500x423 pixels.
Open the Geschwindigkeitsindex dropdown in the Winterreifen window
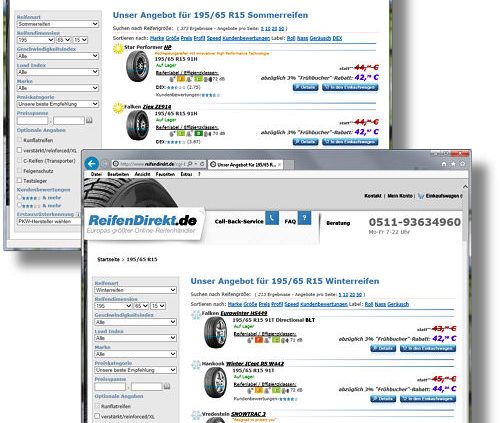coord(135,322)
